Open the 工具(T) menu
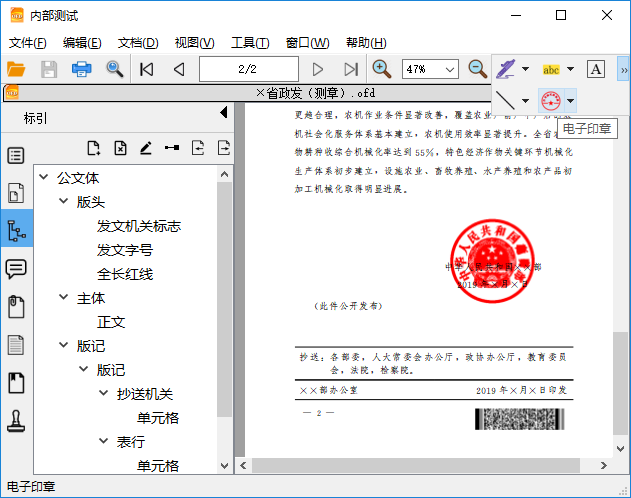Image resolution: width=631 pixels, height=498 pixels. click(x=250, y=43)
